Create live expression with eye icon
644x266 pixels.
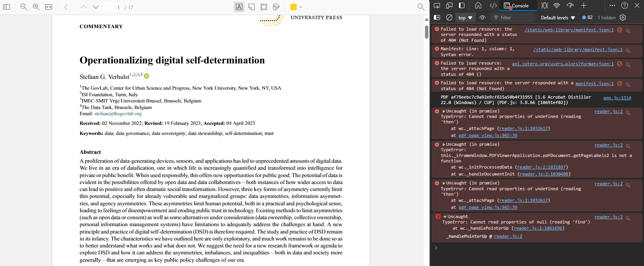[x=483, y=17]
